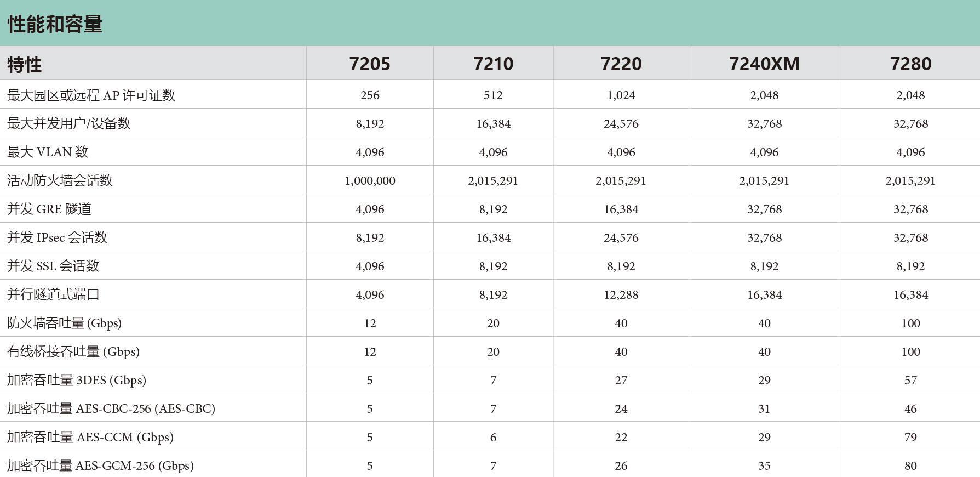Click 35 in the AES-GCM-256 row
Screen dimensions: 980x477
764,466
